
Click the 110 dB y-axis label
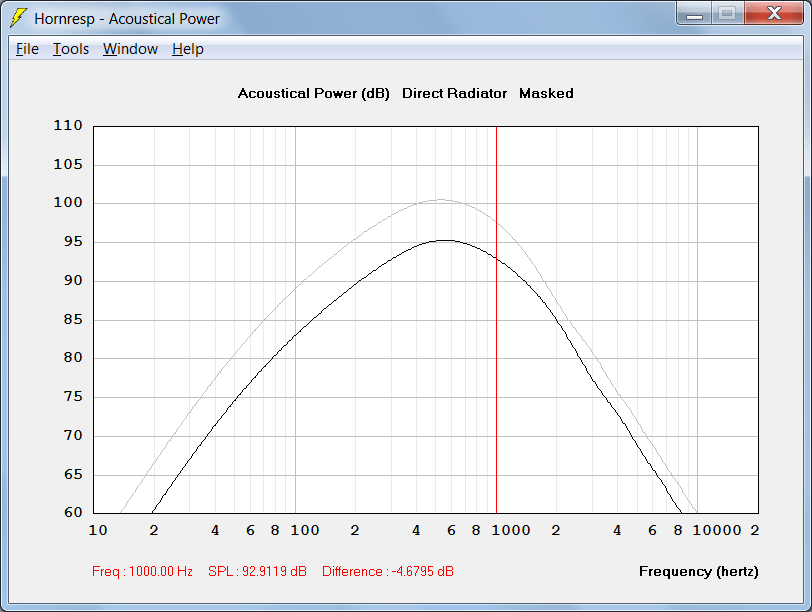68,125
